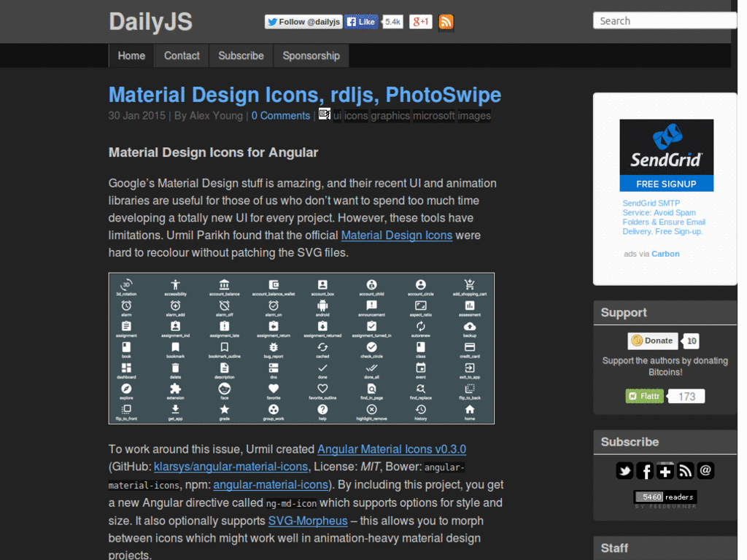Select the microsoft tag
Image resolution: width=747 pixels, height=560 pixels.
tap(433, 116)
